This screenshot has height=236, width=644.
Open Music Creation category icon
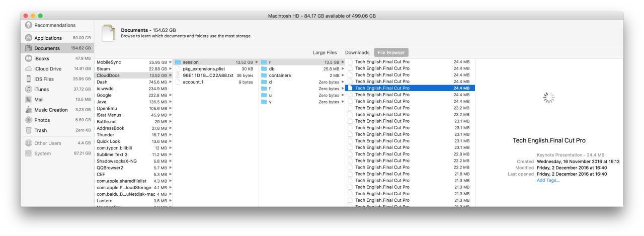(28, 110)
